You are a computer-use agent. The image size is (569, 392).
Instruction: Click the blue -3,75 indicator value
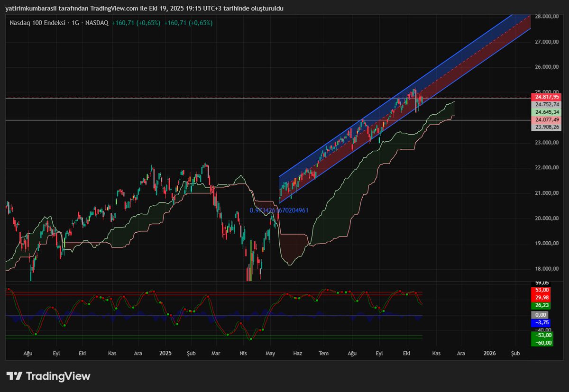542,322
